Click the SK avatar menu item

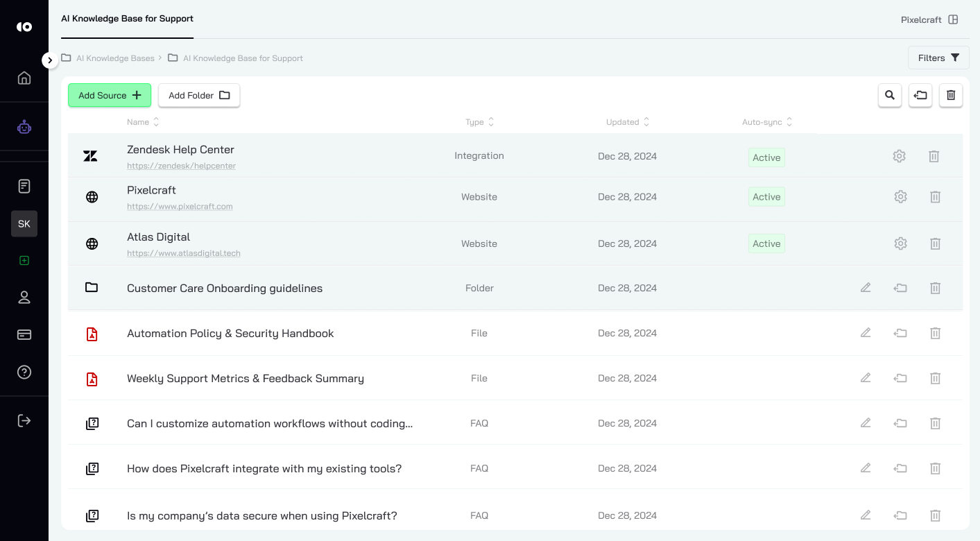(24, 224)
